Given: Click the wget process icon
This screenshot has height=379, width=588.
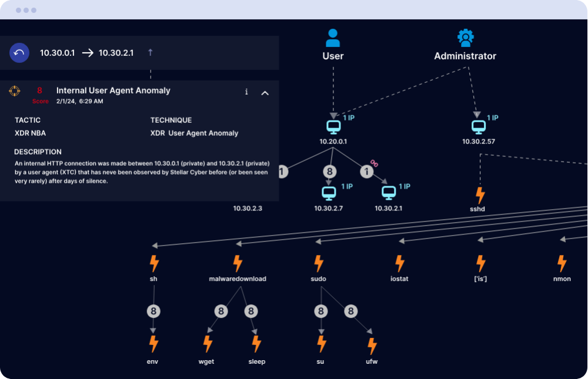Looking at the screenshot, I should coord(207,344).
